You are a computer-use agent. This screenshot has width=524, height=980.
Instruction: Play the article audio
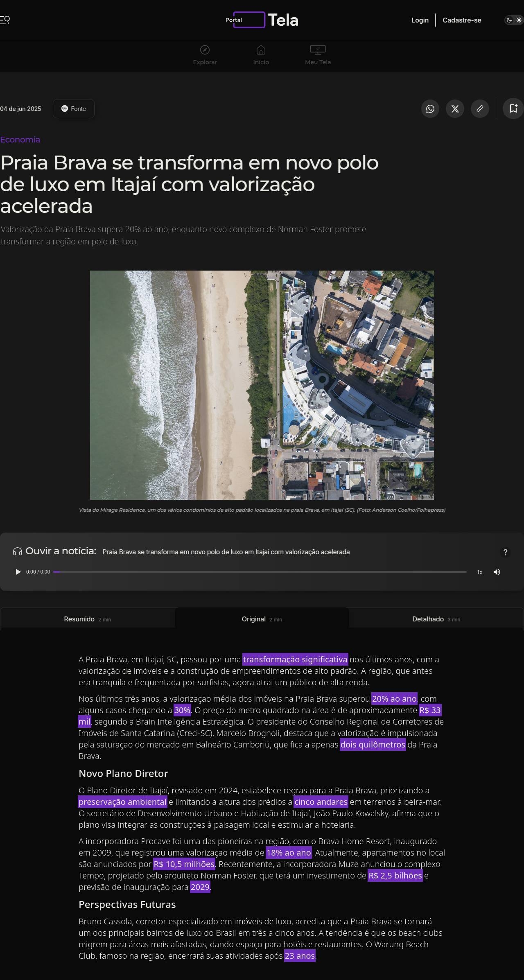click(18, 572)
